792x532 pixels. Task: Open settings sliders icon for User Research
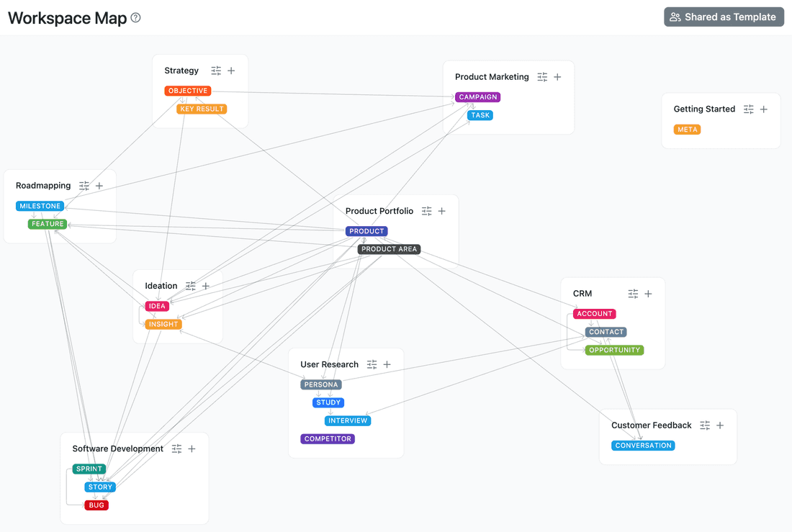tap(372, 365)
